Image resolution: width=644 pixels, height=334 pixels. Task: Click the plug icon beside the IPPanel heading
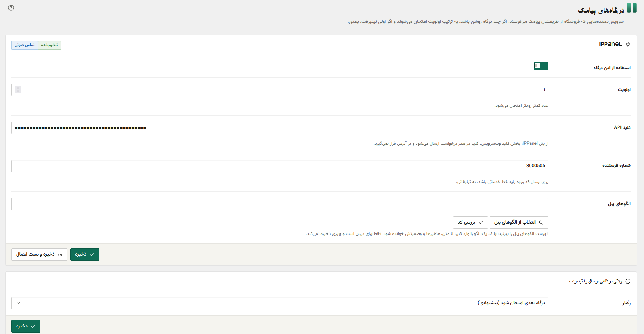[628, 44]
